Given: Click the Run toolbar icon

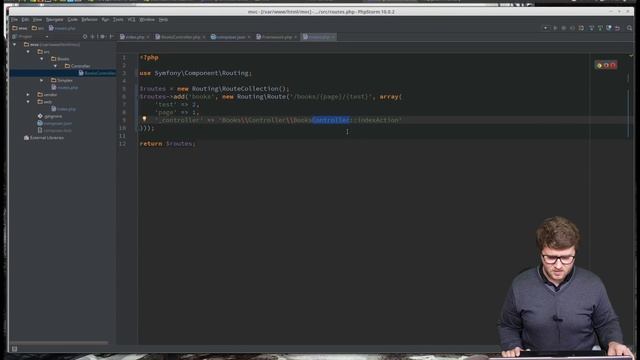Looking at the screenshot, I should [x=555, y=28].
